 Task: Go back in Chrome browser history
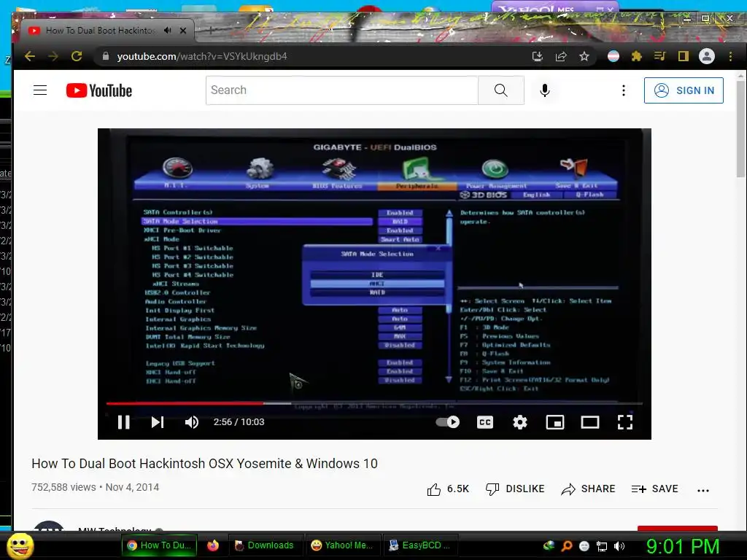[x=30, y=56]
